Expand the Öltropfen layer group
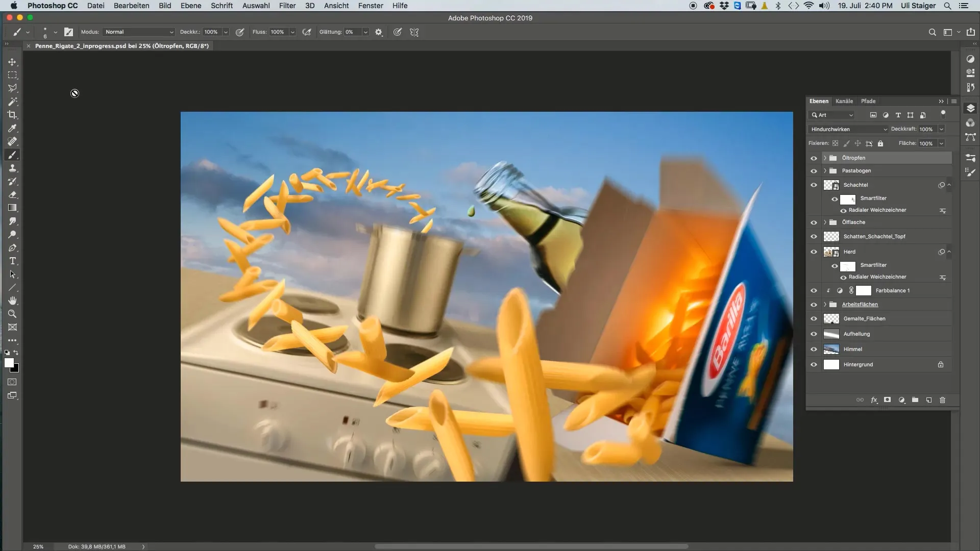 (x=825, y=158)
